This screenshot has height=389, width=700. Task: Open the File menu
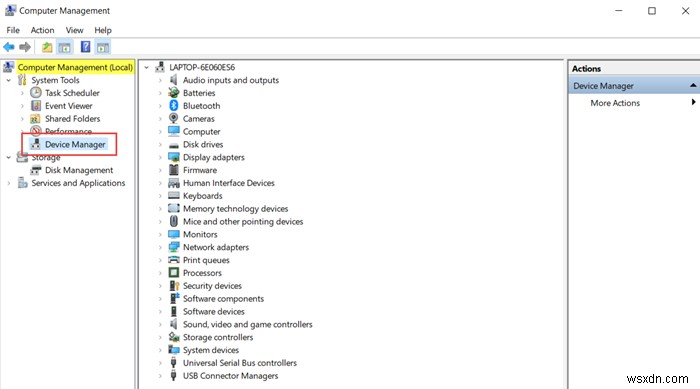(x=13, y=30)
